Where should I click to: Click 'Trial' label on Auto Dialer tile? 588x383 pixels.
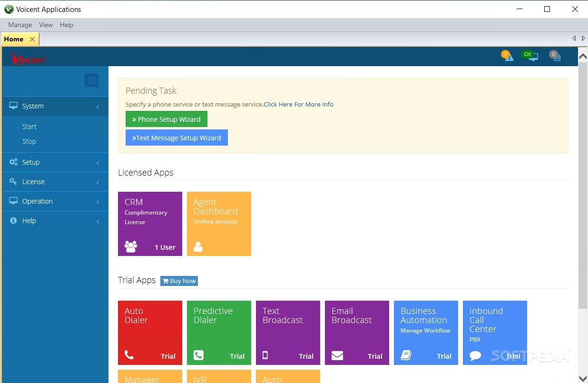[x=168, y=356]
